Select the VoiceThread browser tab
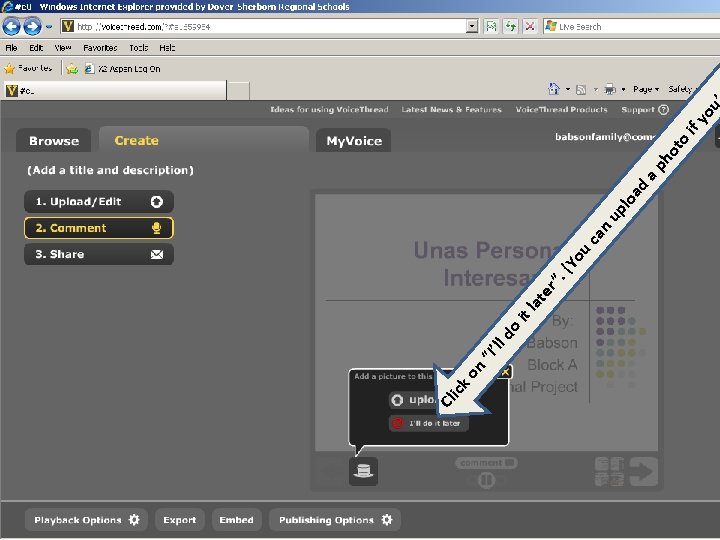 coord(115,90)
